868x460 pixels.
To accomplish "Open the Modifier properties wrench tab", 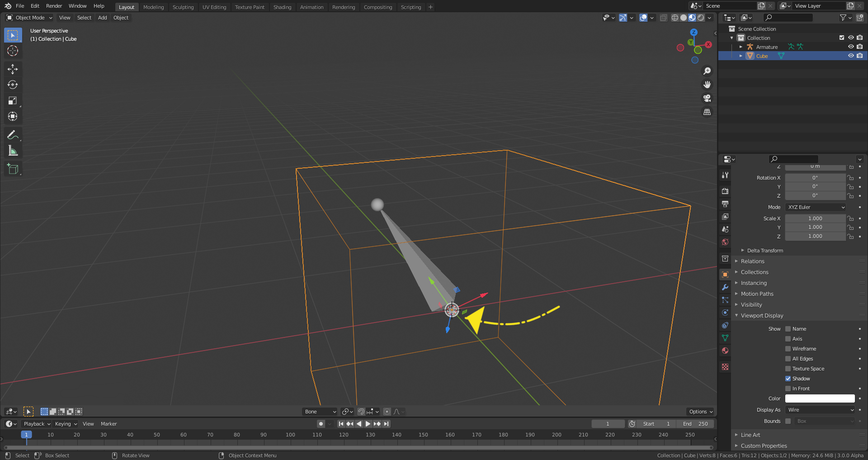I will click(725, 287).
